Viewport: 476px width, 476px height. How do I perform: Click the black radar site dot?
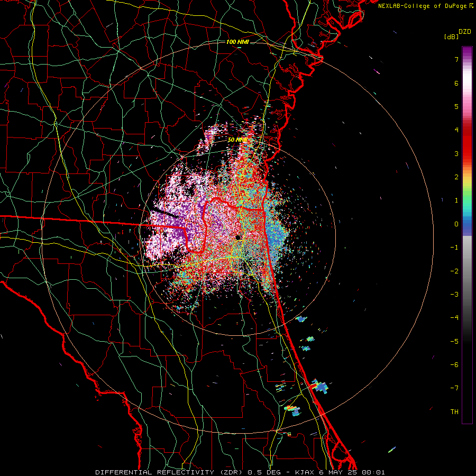pos(238,237)
